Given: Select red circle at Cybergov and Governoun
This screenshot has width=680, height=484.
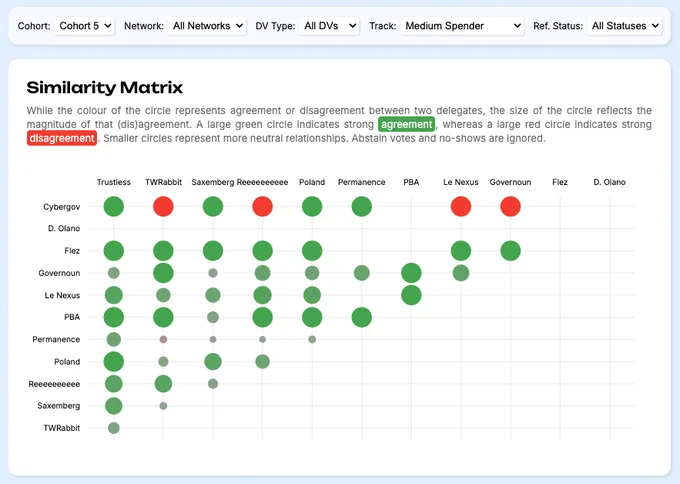Looking at the screenshot, I should click(510, 207).
